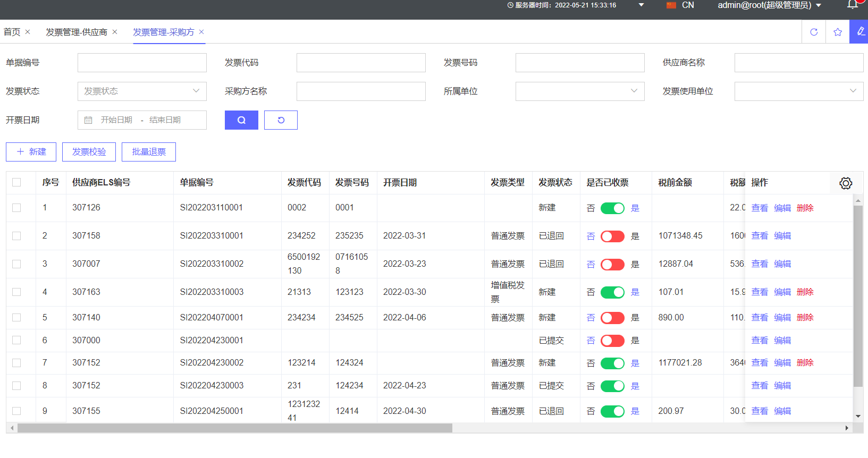Click scroll right arrow of horizontal scrollbar
This screenshot has height=458, width=868.
click(x=847, y=428)
